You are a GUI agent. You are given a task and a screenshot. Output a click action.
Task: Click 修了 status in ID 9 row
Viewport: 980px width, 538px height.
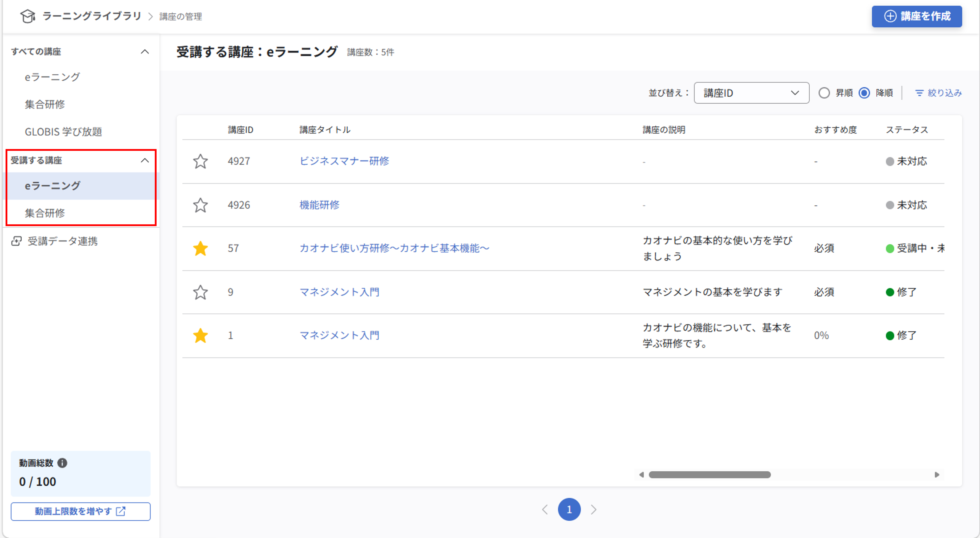click(901, 292)
